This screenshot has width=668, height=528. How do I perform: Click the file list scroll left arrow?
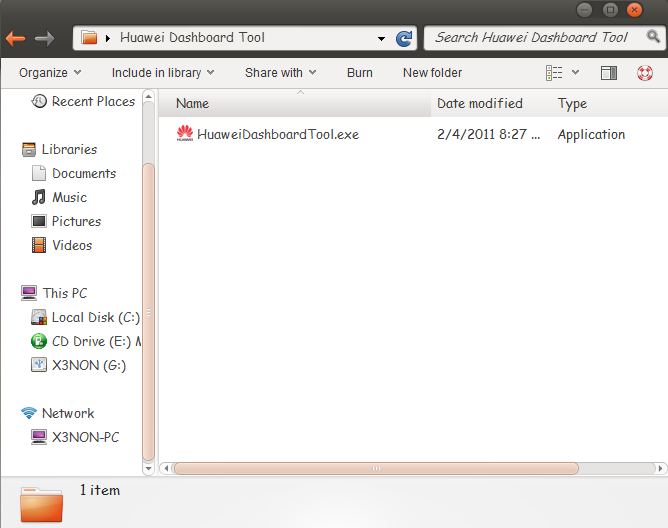pos(167,468)
